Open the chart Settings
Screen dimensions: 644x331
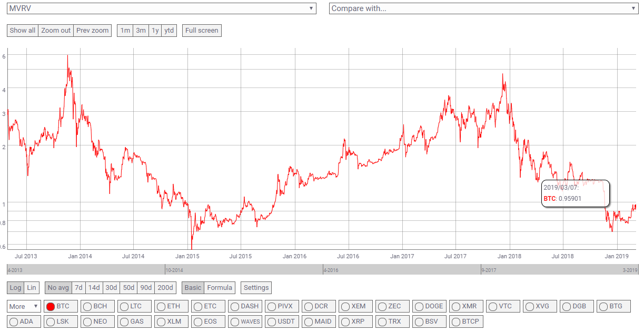click(256, 288)
